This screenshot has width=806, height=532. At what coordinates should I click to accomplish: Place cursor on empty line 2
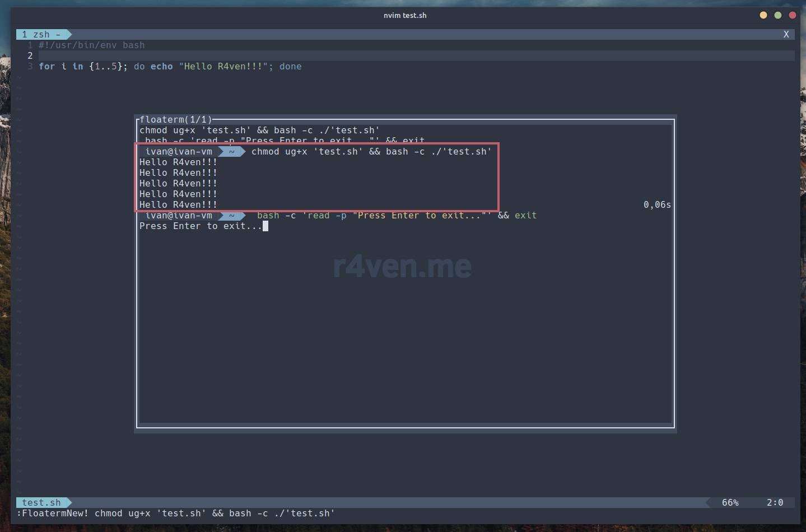[224, 55]
